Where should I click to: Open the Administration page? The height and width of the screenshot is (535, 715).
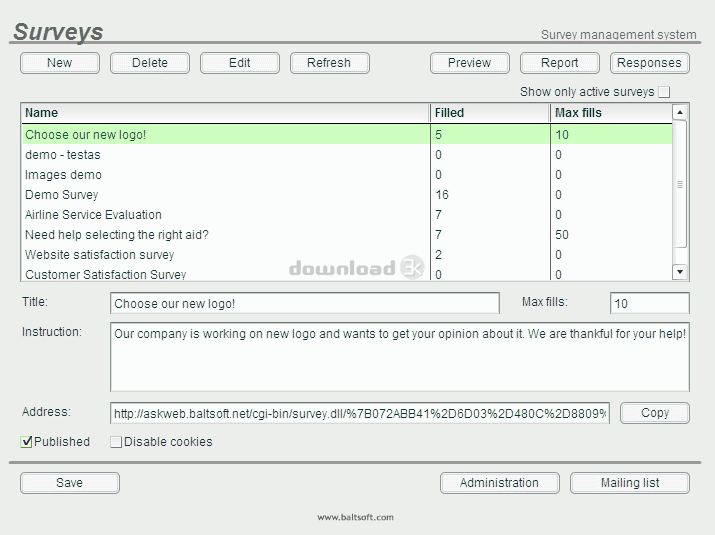[499, 483]
